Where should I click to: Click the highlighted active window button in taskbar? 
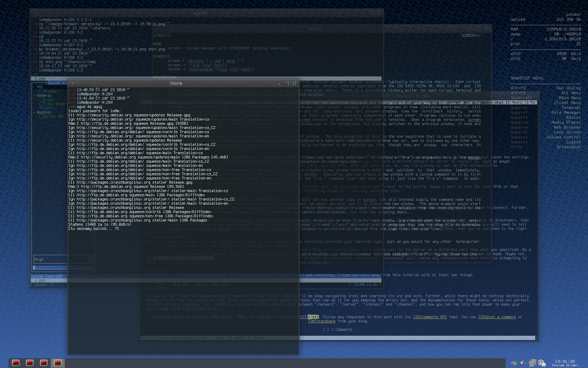click(58, 363)
